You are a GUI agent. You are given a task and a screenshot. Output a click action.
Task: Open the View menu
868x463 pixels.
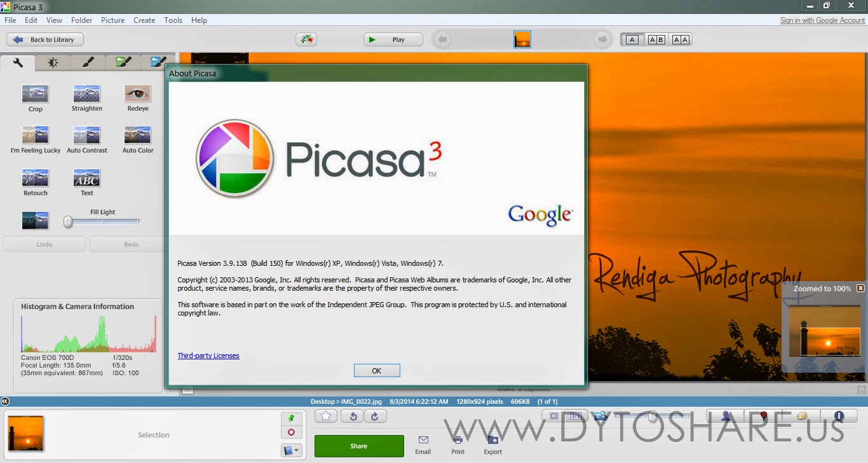pyautogui.click(x=54, y=20)
